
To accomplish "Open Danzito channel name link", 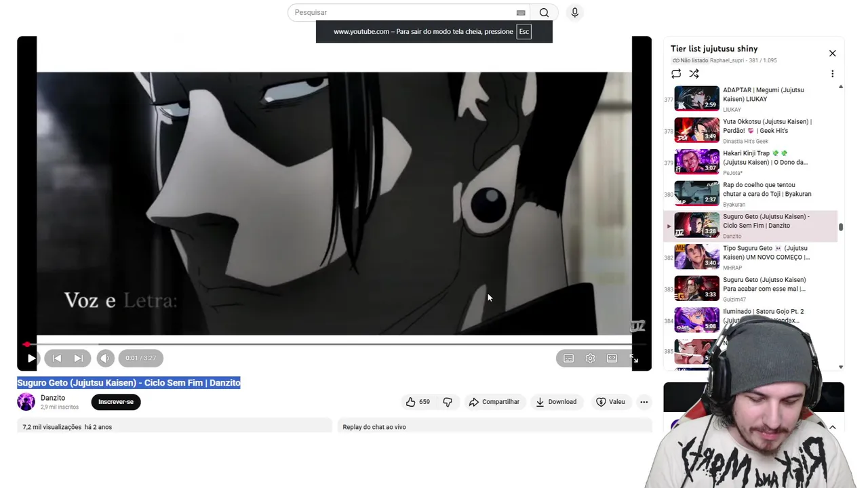I will (53, 398).
